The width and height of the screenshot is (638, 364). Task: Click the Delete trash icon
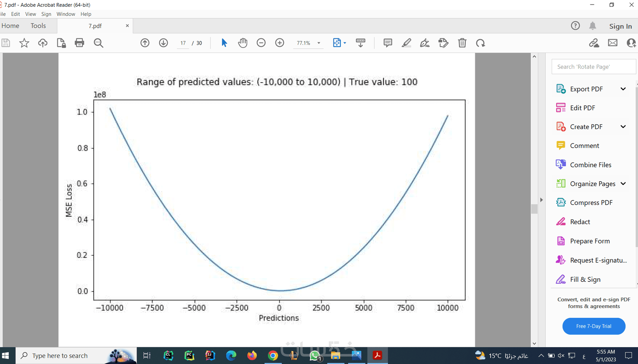coord(462,43)
